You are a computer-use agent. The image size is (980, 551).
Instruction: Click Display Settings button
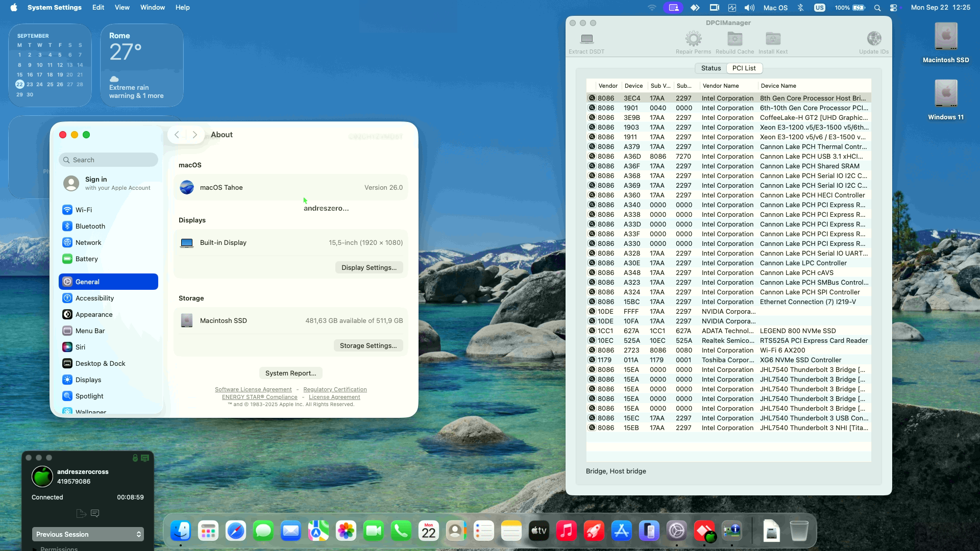[369, 267]
